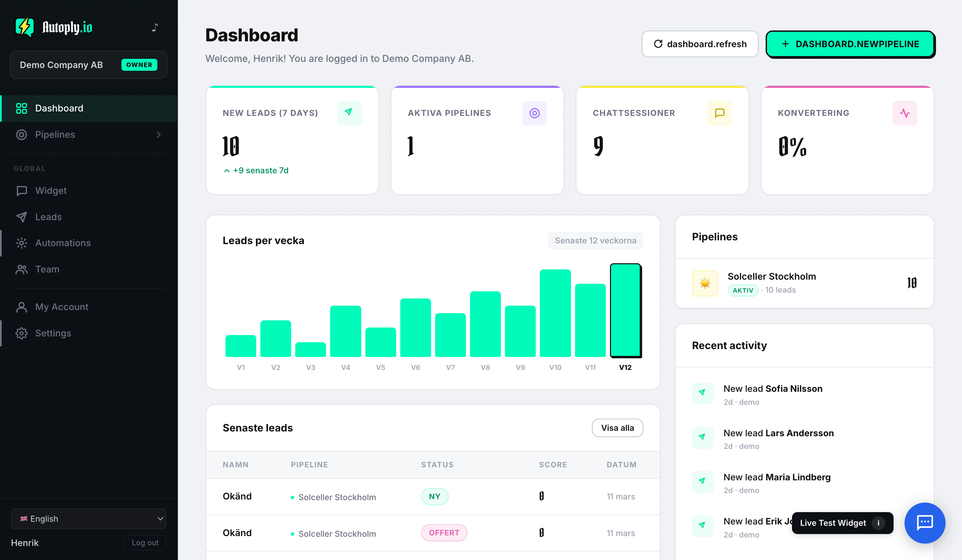This screenshot has width=962, height=560.
Task: Open the English language dropdown
Action: [89, 519]
